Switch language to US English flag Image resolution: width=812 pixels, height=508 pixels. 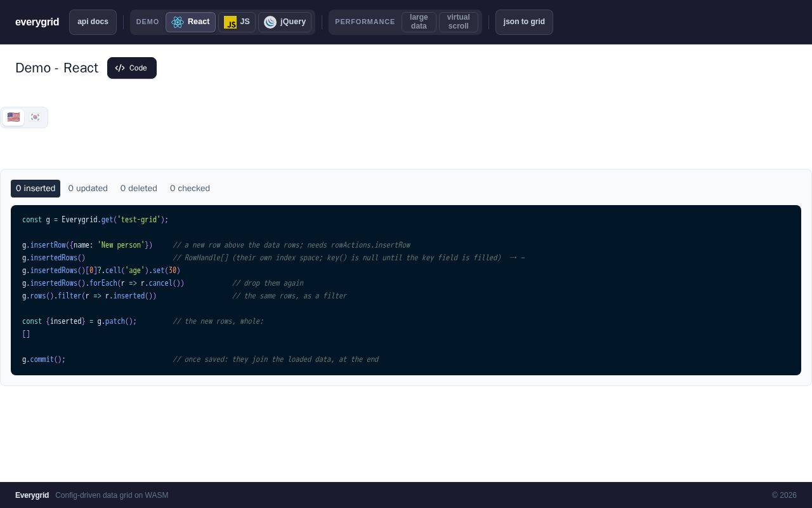click(x=13, y=117)
